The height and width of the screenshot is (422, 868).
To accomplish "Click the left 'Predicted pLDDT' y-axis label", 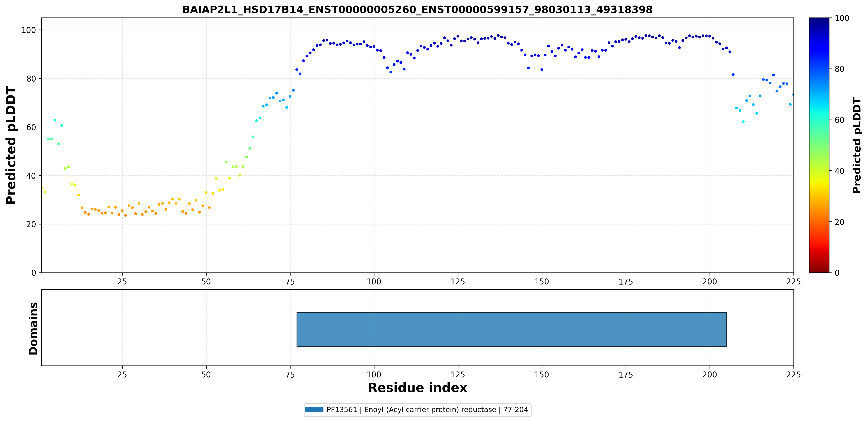I will click(11, 145).
